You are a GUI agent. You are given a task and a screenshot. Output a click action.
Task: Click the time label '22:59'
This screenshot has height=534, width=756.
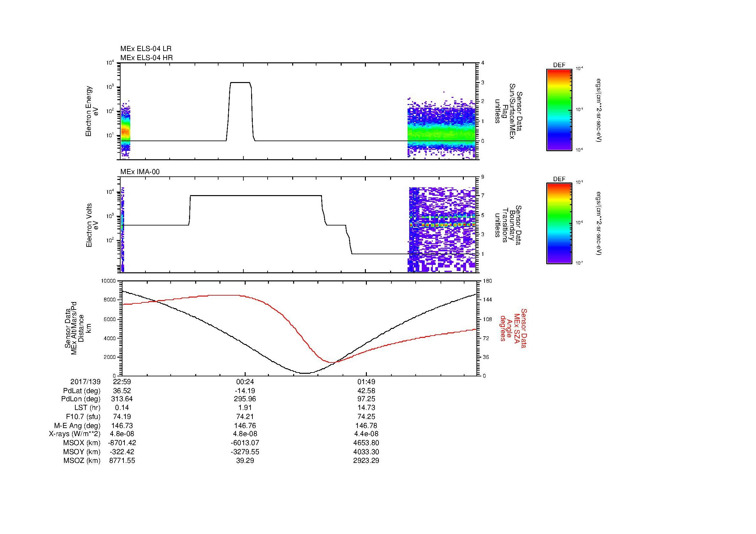(x=122, y=382)
